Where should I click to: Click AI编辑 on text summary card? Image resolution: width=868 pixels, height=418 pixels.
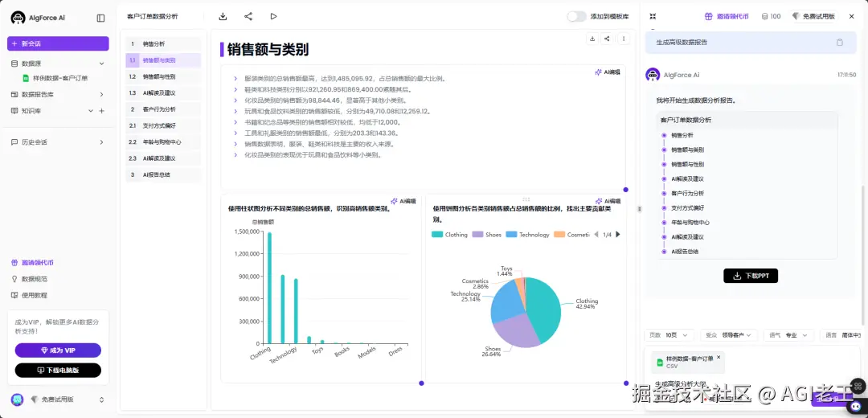[608, 72]
